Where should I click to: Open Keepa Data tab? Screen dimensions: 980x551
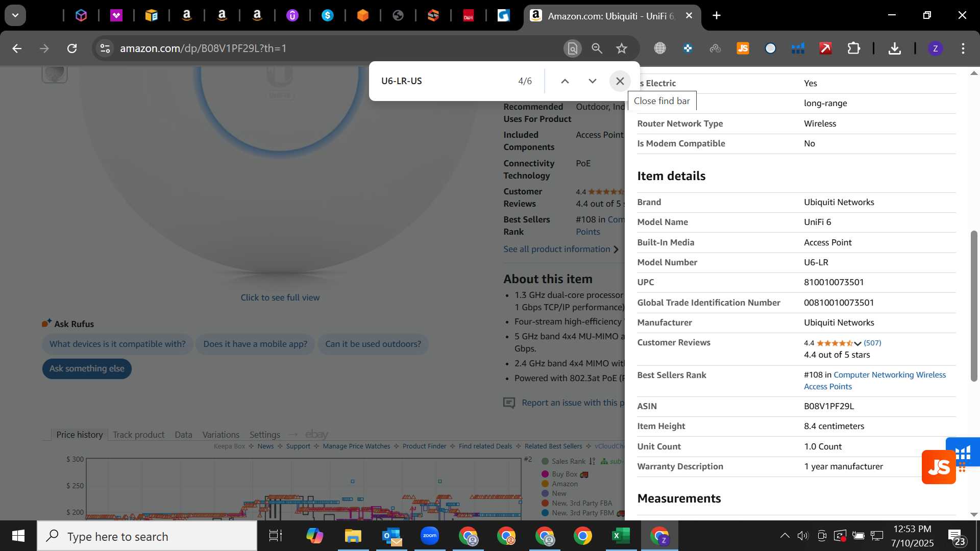pyautogui.click(x=183, y=435)
